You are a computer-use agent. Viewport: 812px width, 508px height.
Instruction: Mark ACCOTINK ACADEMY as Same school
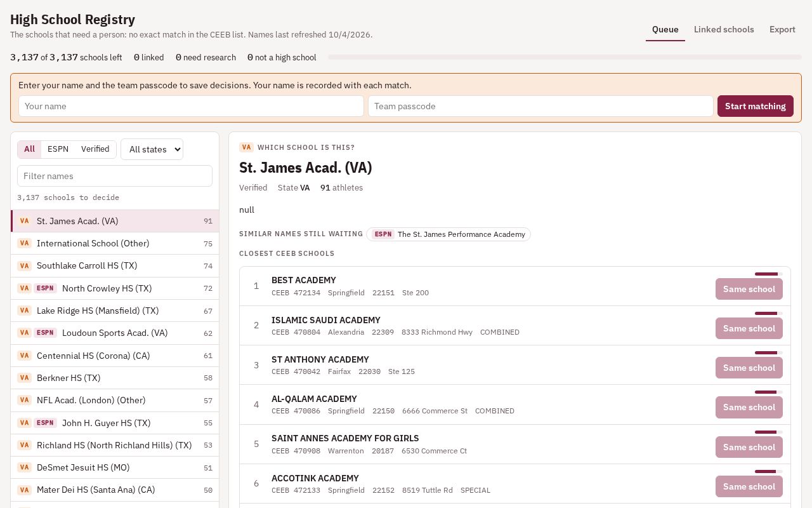click(749, 486)
